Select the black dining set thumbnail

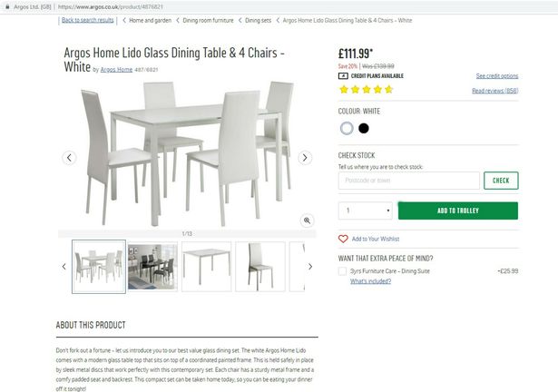click(152, 267)
